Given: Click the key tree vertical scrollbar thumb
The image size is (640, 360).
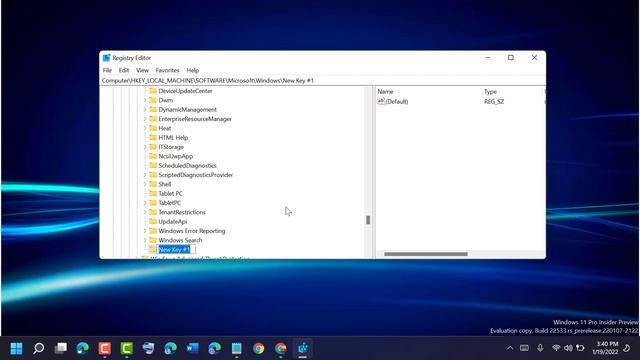Looking at the screenshot, I should 368,220.
